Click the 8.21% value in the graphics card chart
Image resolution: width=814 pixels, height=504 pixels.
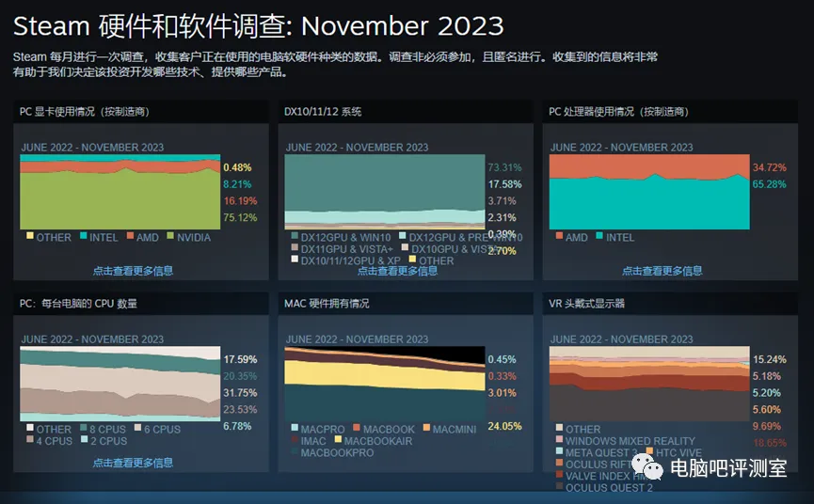237,184
